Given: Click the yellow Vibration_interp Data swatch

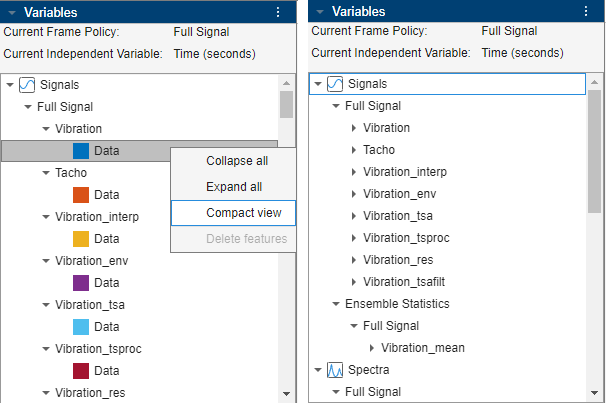Looking at the screenshot, I should [81, 239].
